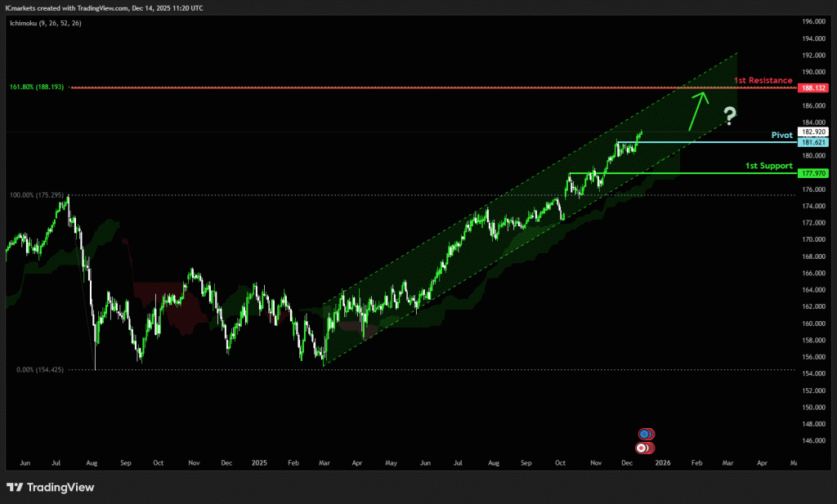
Task: Click the 1st Resistance text label
Action: coord(763,80)
